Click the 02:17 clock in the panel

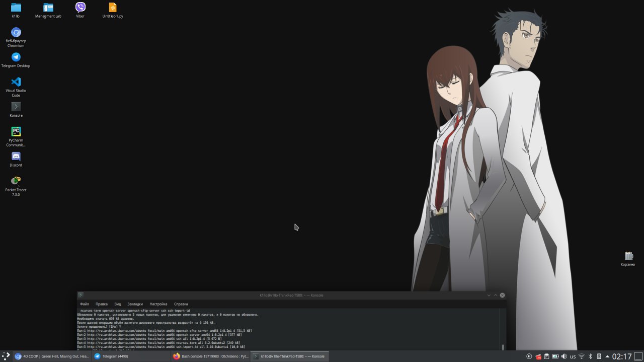tap(621, 356)
